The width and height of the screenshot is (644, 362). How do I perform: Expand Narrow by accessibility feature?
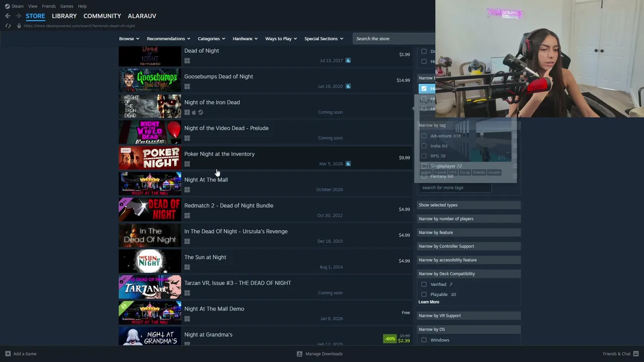pyautogui.click(x=469, y=260)
